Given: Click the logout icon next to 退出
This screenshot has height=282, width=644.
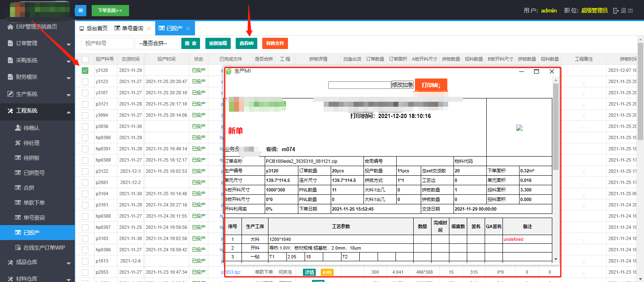Looking at the screenshot, I should [x=616, y=11].
